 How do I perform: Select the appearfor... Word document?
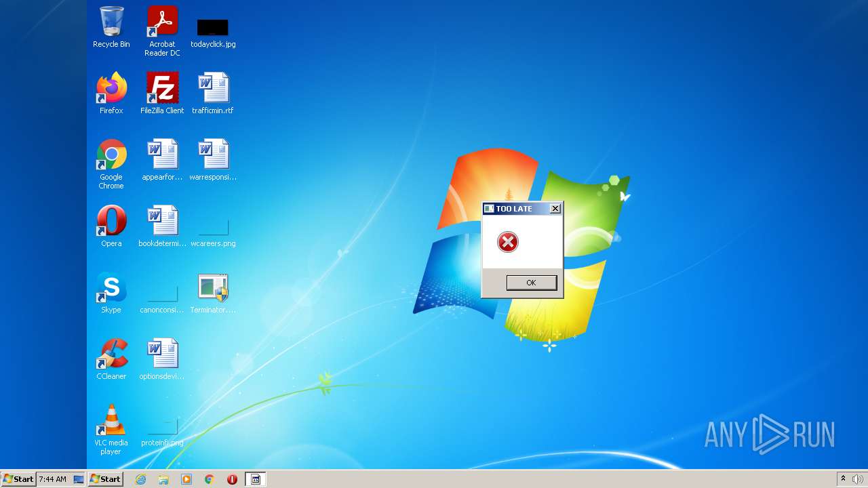162,160
